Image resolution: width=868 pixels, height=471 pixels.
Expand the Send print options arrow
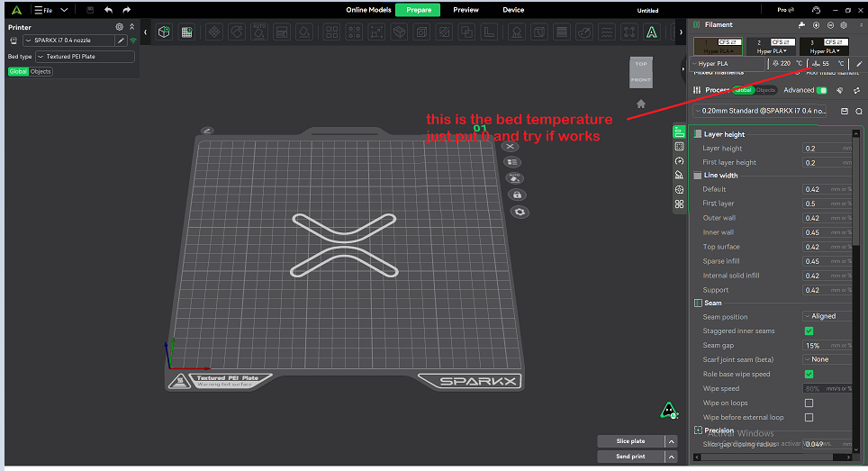(x=671, y=457)
